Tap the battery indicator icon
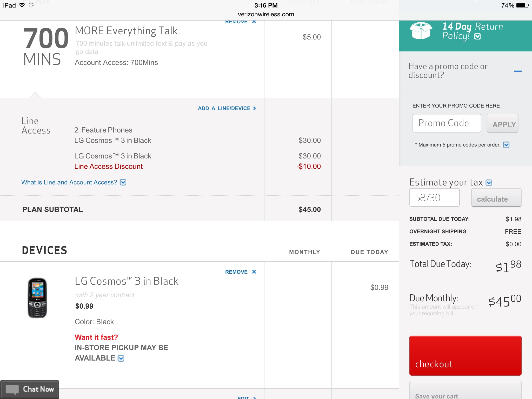Viewport: 532px width, 399px height. tap(523, 5)
